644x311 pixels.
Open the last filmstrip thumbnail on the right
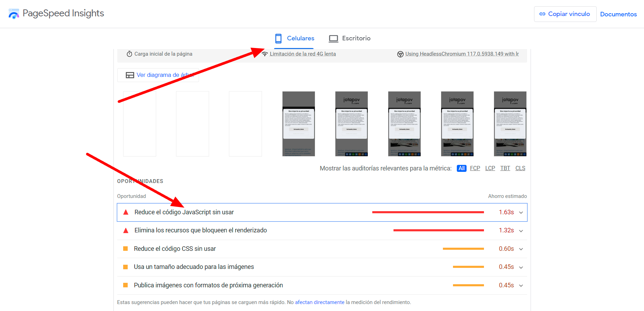click(x=510, y=124)
